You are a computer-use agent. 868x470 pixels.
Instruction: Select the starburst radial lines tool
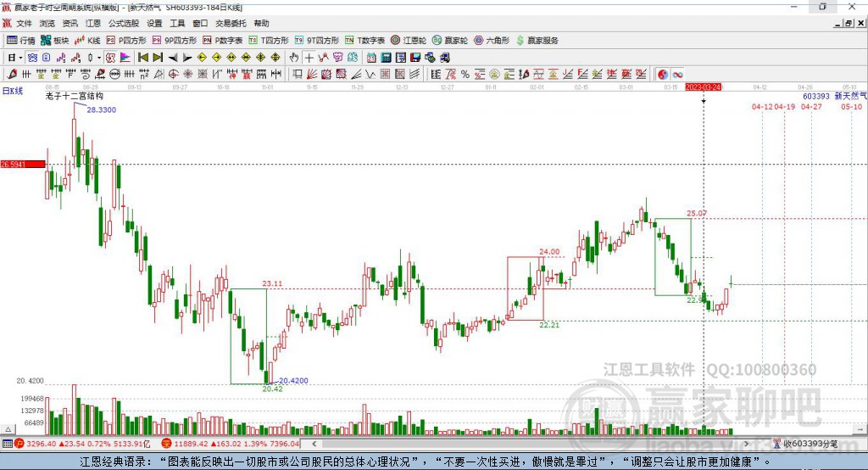click(187, 75)
